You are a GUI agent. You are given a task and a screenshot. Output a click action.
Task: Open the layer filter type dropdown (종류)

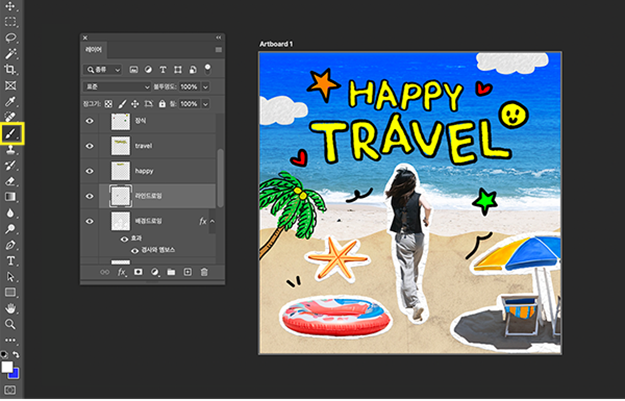click(x=103, y=70)
